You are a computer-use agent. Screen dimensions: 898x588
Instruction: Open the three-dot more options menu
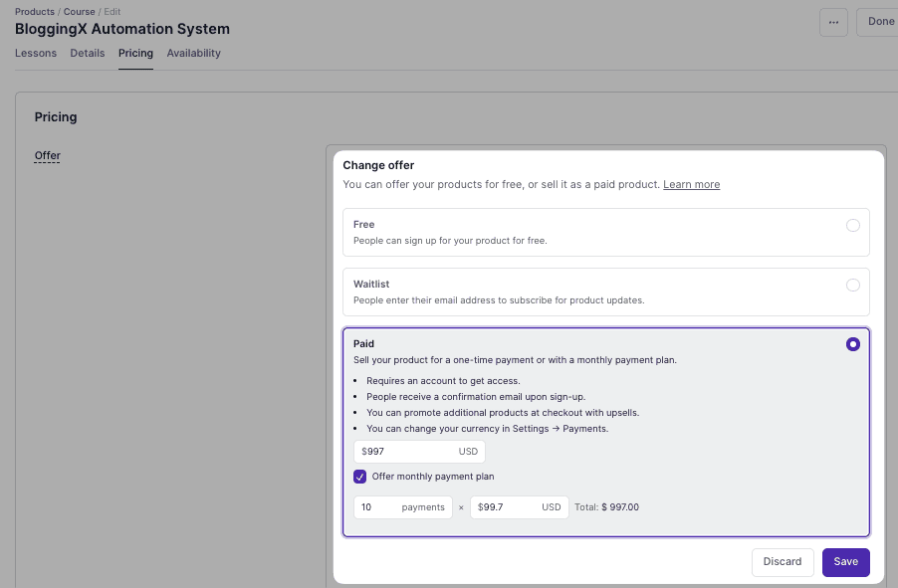[x=833, y=22]
